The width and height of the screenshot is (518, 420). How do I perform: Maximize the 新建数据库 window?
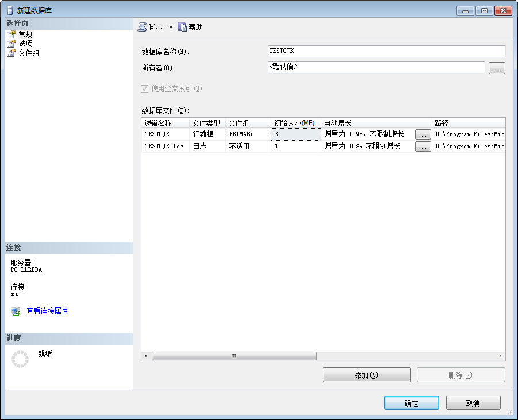coord(484,11)
